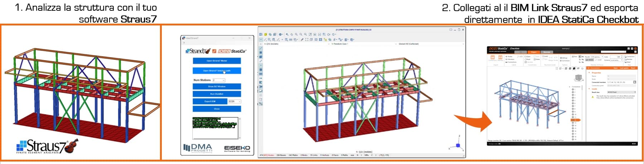Click the Connected members field in Properties

coord(620,82)
